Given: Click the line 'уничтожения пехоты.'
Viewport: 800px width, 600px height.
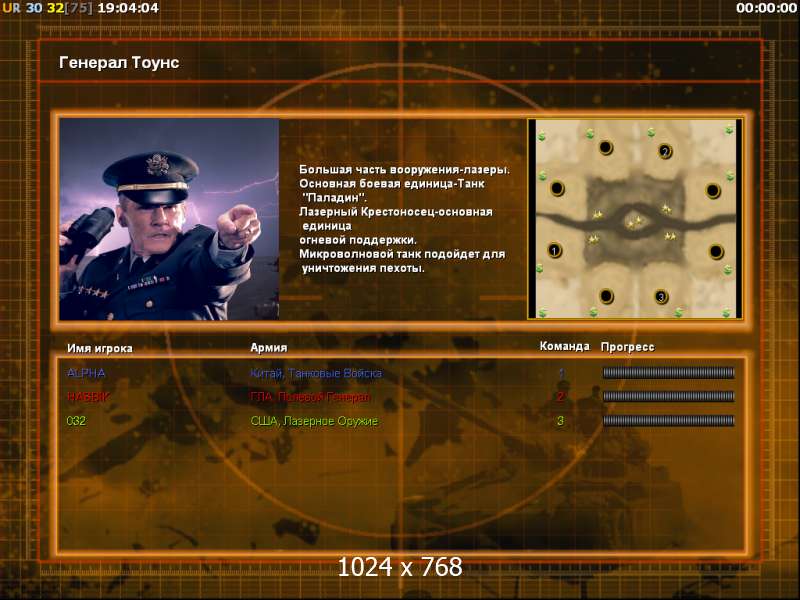Looking at the screenshot, I should point(363,268).
